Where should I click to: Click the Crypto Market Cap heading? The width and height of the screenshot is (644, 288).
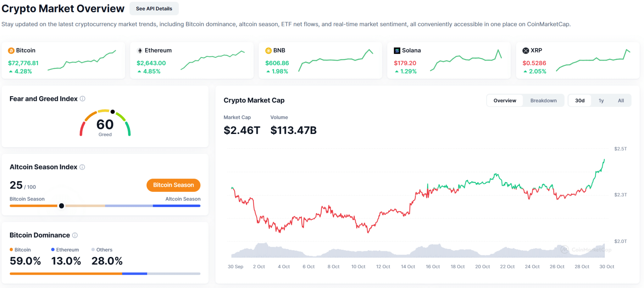coord(254,100)
